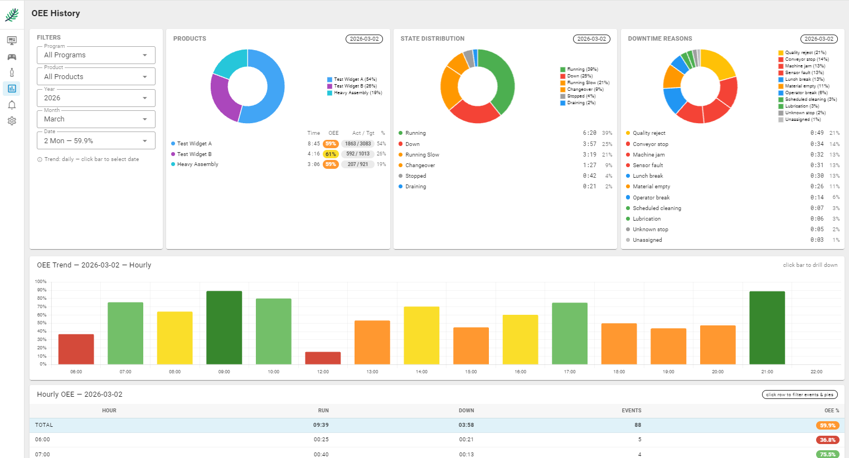Open the bottle products sidebar icon
Viewport: 849px width, 458px height.
pyautogui.click(x=12, y=73)
